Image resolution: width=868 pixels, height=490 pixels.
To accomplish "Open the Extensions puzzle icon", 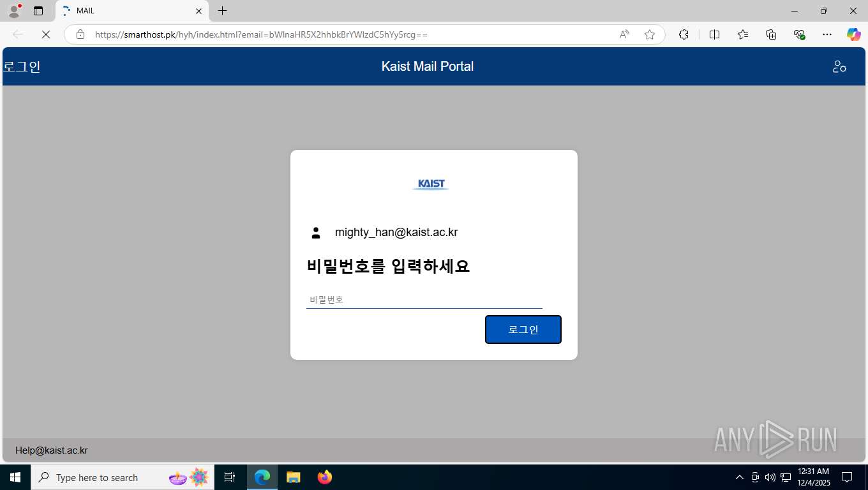I will pyautogui.click(x=684, y=34).
